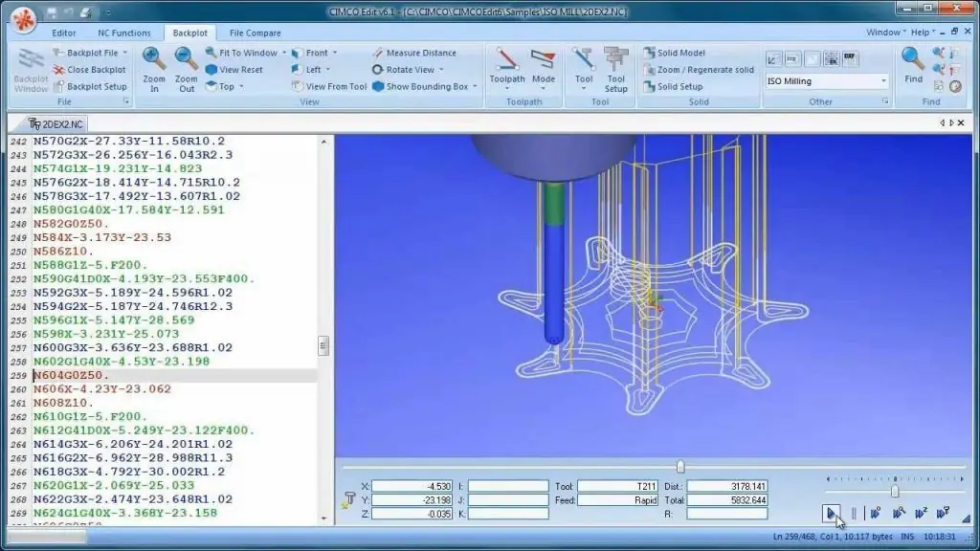Image resolution: width=980 pixels, height=551 pixels.
Task: Open the Top view dropdown arrow
Action: (242, 87)
